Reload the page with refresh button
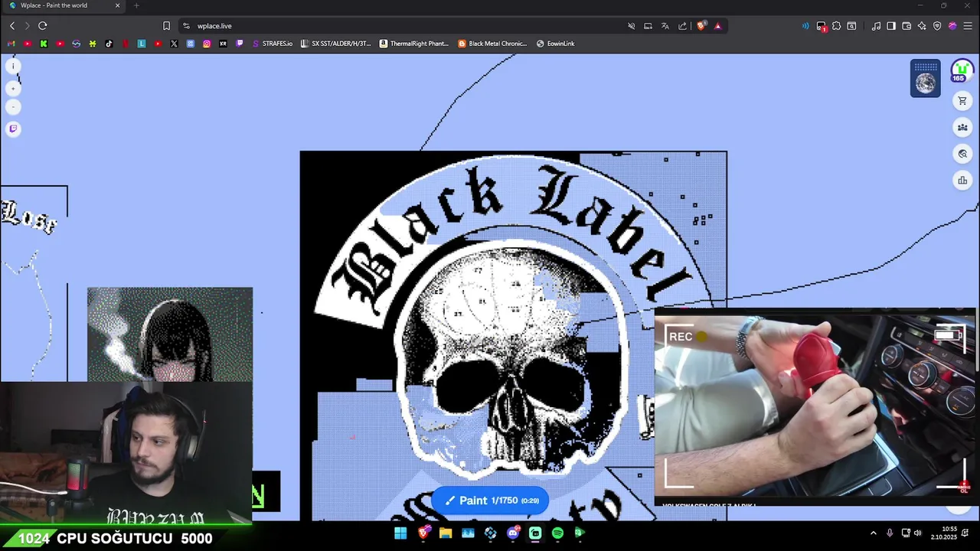The width and height of the screenshot is (980, 551). coord(43,26)
